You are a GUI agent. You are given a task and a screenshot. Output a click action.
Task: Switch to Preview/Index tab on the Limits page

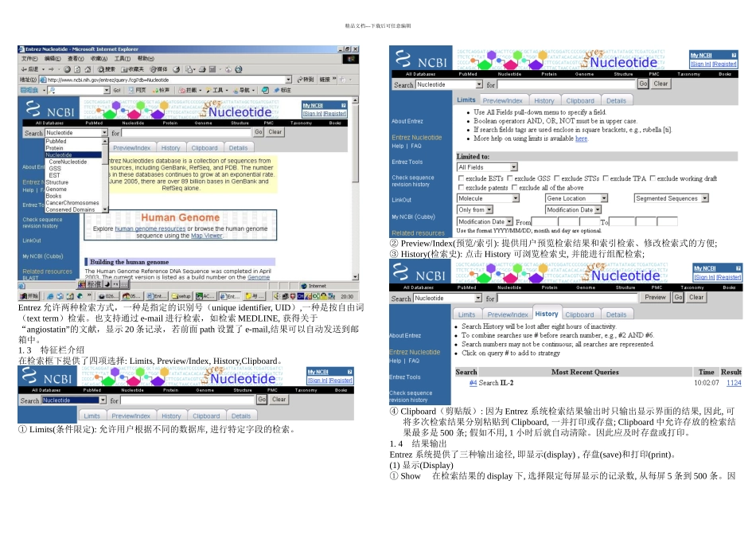tap(502, 101)
